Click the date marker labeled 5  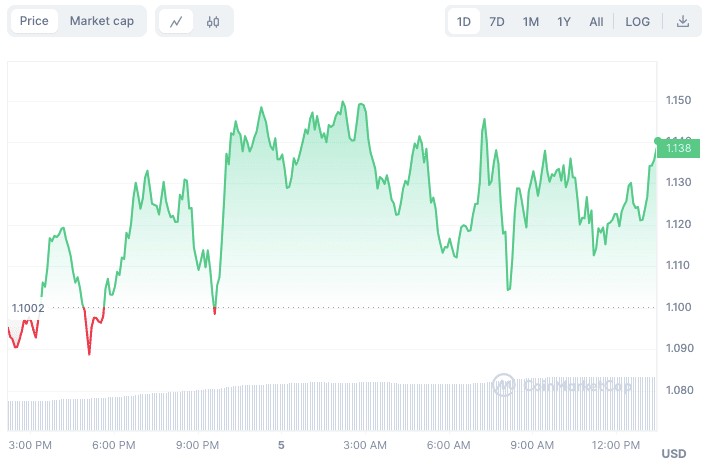click(x=281, y=444)
